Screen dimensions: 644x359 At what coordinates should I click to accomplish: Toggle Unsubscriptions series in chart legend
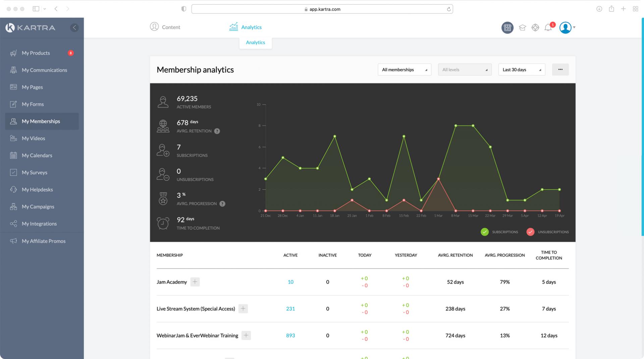coord(530,232)
